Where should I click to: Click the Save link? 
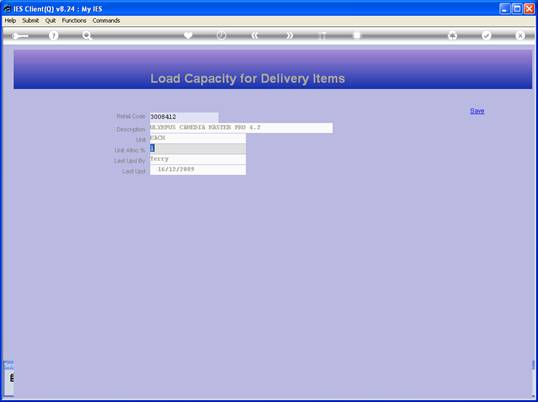pos(477,111)
